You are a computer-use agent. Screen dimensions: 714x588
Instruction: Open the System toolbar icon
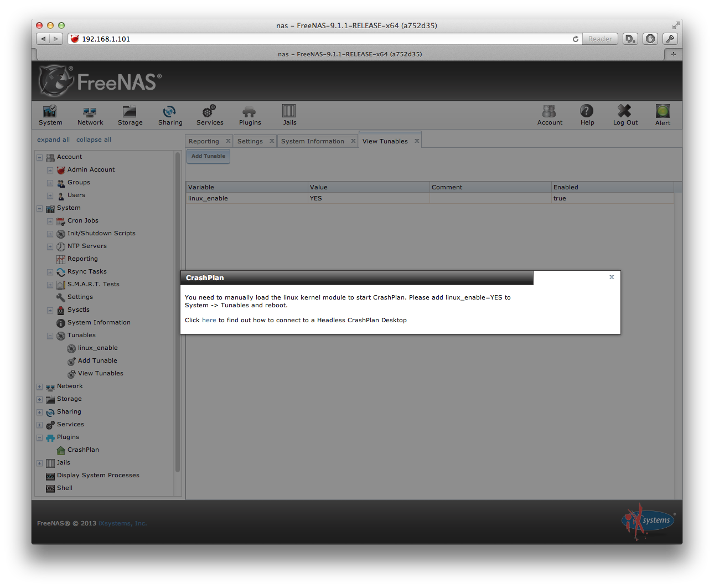point(50,115)
